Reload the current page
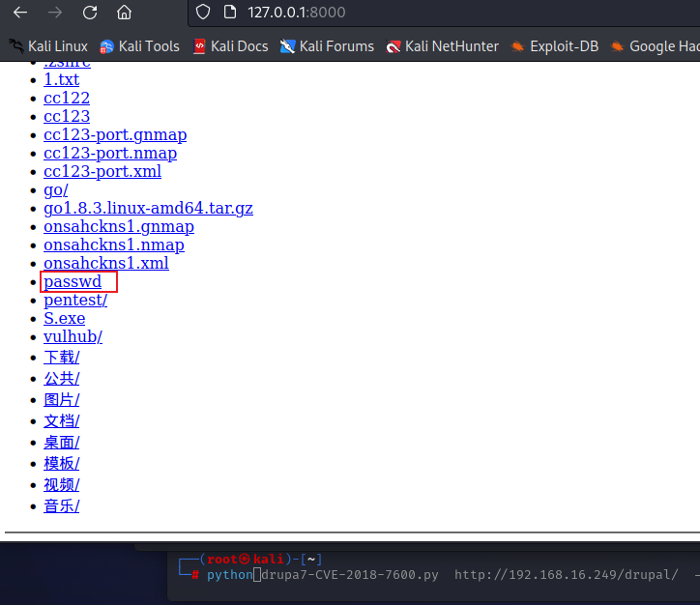The height and width of the screenshot is (605, 700). [90, 12]
